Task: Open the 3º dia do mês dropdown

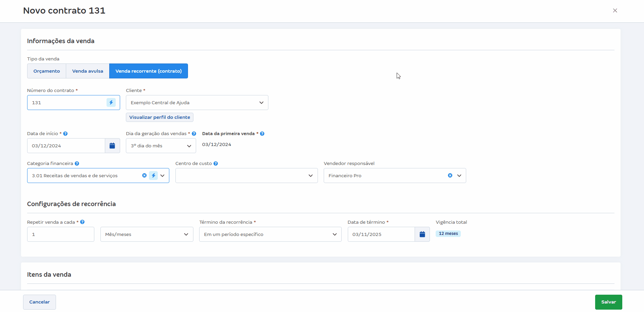Action: pos(161,146)
